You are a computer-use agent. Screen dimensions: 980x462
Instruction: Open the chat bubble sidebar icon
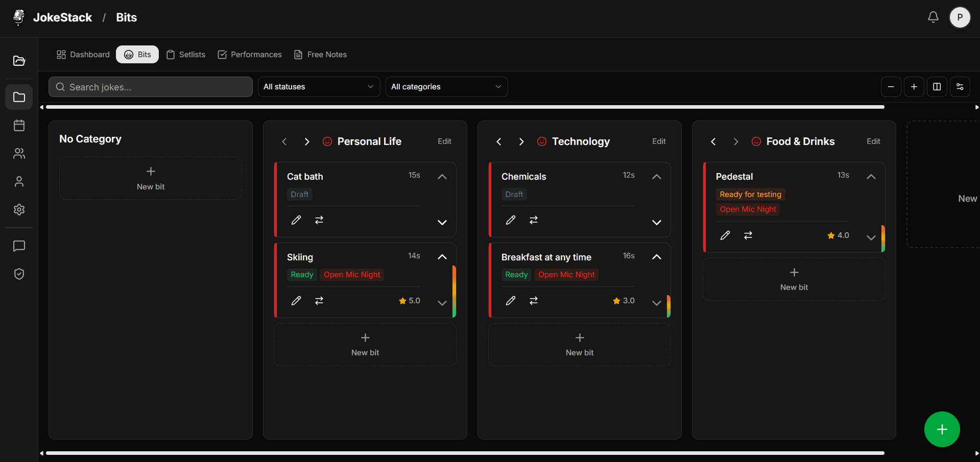(x=19, y=246)
